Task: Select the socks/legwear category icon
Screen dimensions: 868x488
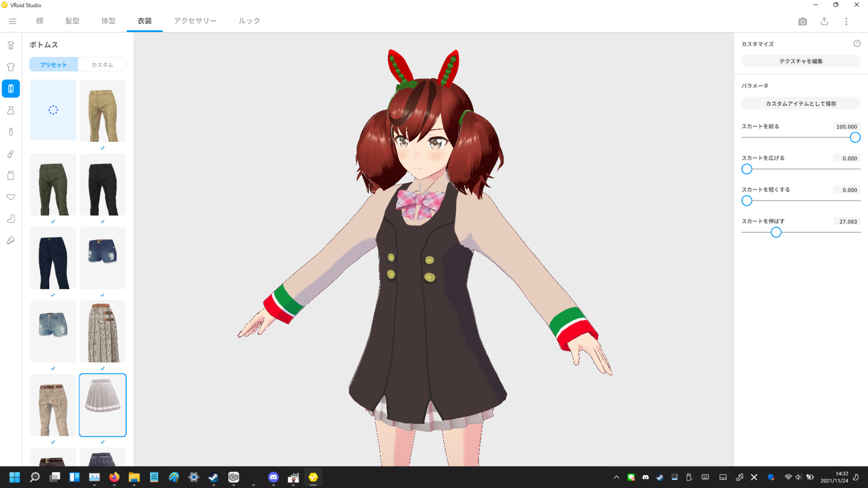Action: [11, 219]
